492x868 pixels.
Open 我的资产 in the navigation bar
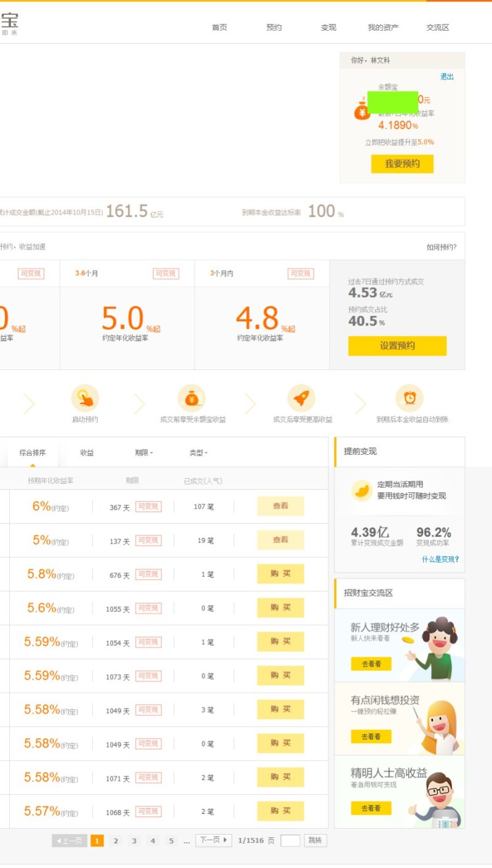point(383,28)
